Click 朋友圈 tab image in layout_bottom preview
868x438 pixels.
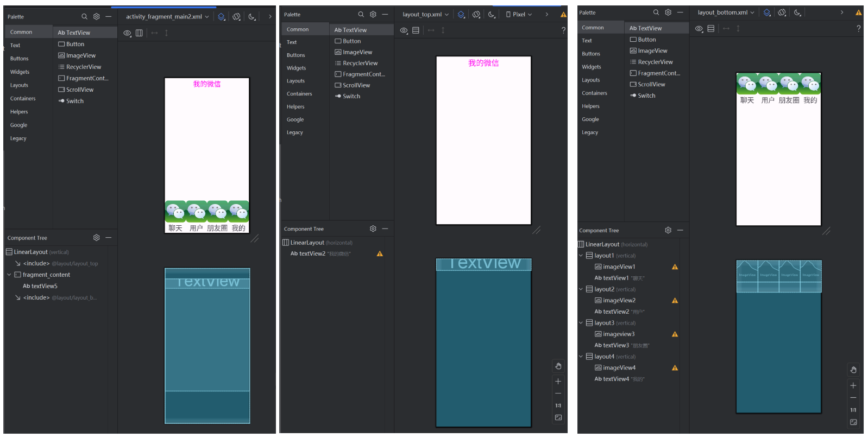pos(789,85)
